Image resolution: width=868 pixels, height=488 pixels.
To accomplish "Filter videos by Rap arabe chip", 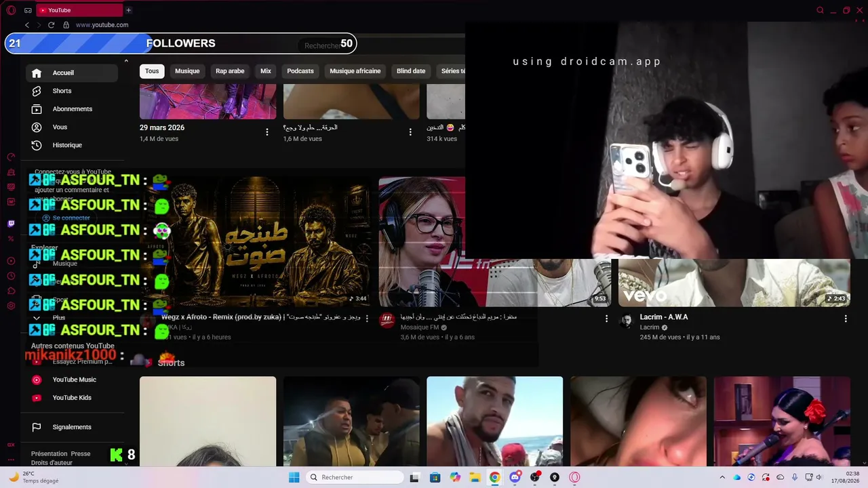I will pos(230,71).
